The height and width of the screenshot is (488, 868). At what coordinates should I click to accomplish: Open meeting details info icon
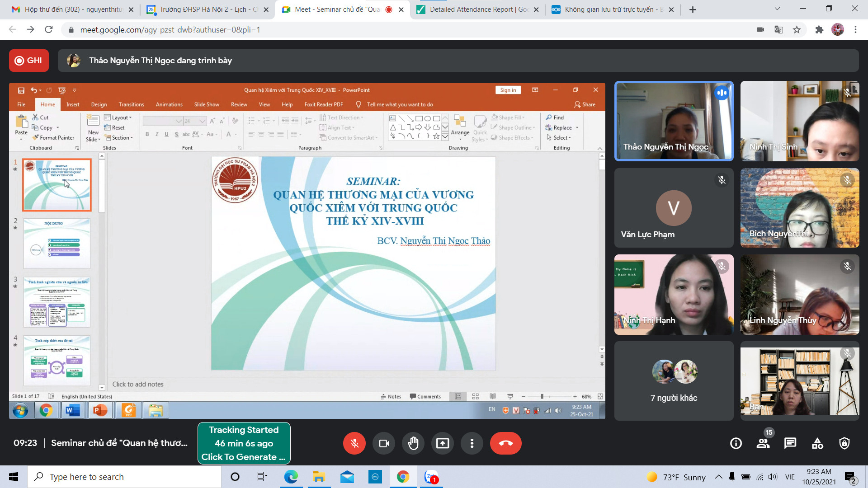pyautogui.click(x=736, y=443)
